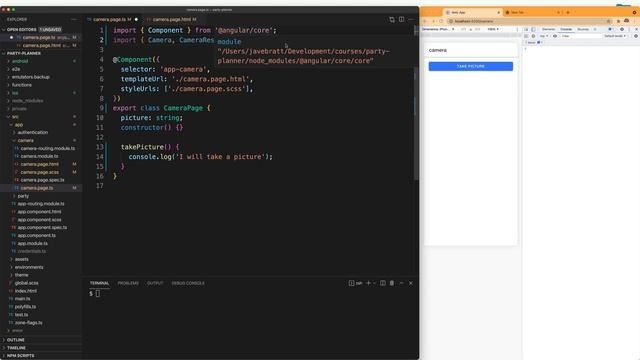
Task: Clear the DevTools console
Action: pyautogui.click(x=533, y=36)
